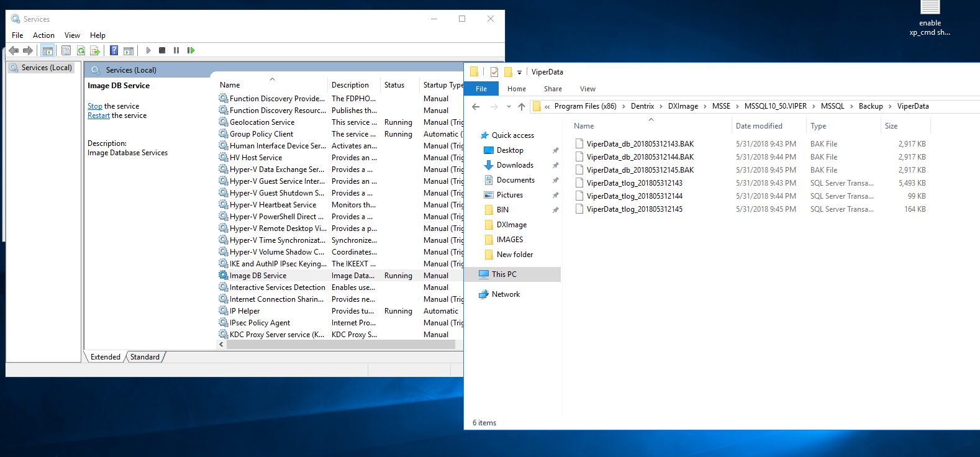The width and height of the screenshot is (980, 457).
Task: Click the Services list horizontal scroll left arrow
Action: pyautogui.click(x=222, y=345)
